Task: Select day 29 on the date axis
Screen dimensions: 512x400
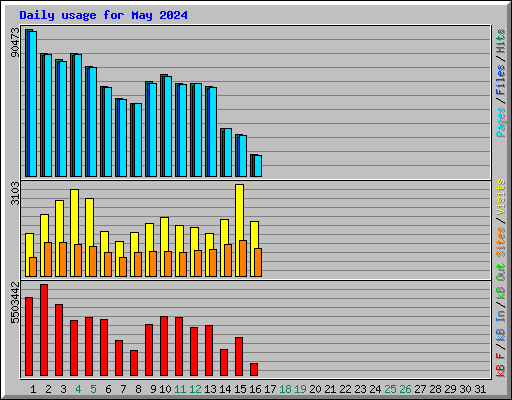Action: (x=450, y=389)
